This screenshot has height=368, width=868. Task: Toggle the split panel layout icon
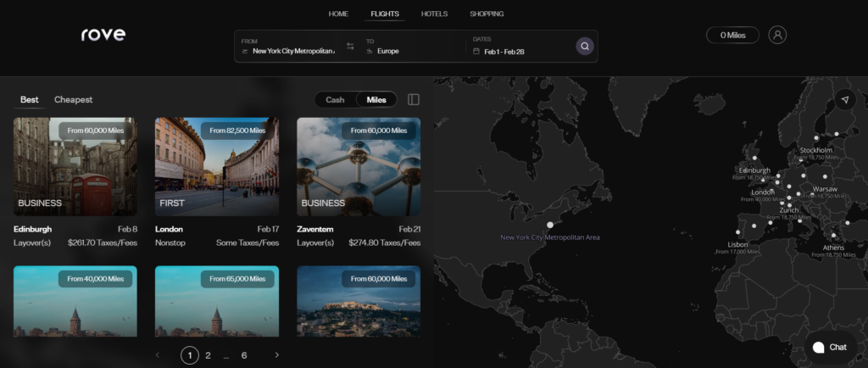pyautogui.click(x=414, y=100)
